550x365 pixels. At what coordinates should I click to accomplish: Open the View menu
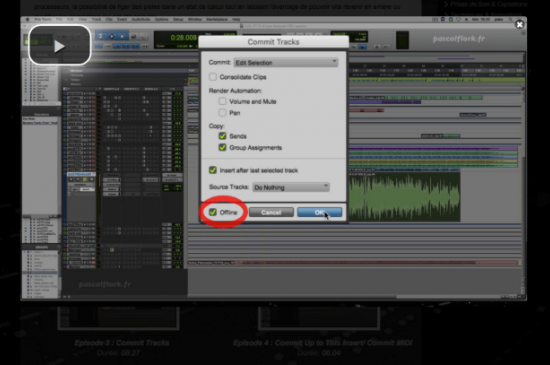click(x=82, y=19)
